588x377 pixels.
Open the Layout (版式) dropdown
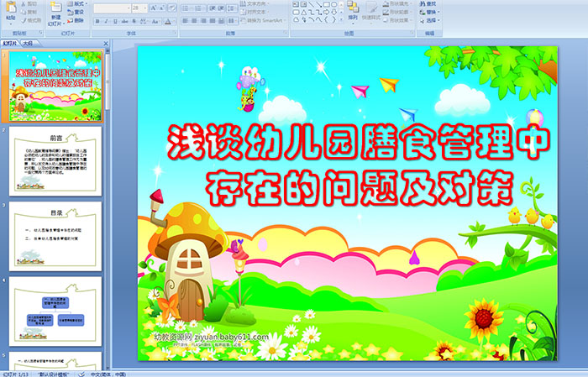coord(77,3)
